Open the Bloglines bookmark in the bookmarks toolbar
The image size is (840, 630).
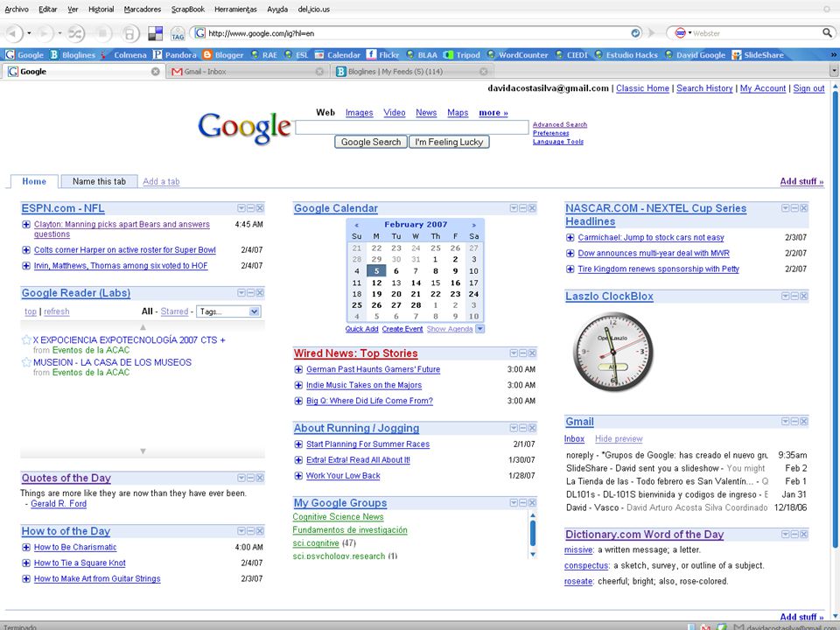click(x=73, y=54)
